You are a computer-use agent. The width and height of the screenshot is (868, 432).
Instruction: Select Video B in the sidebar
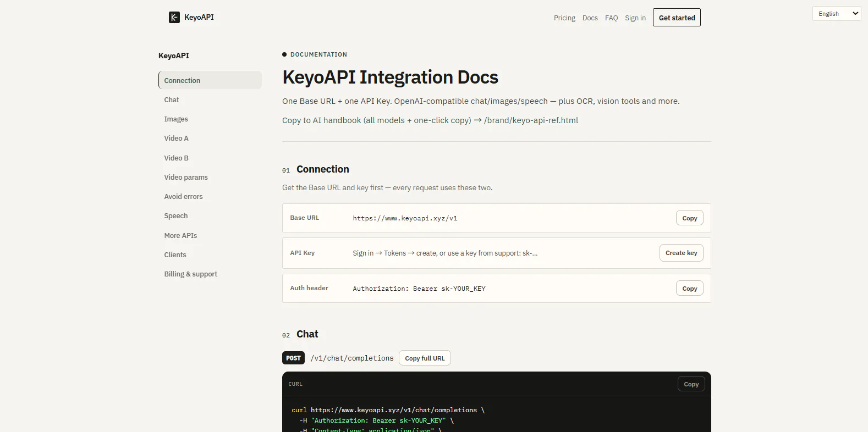[210, 158]
